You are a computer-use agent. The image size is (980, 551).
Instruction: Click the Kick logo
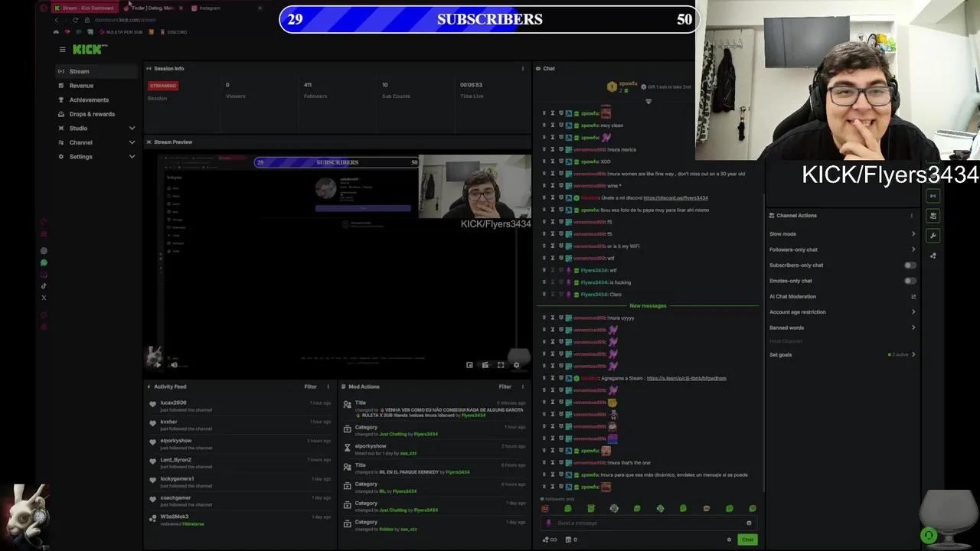click(x=90, y=49)
